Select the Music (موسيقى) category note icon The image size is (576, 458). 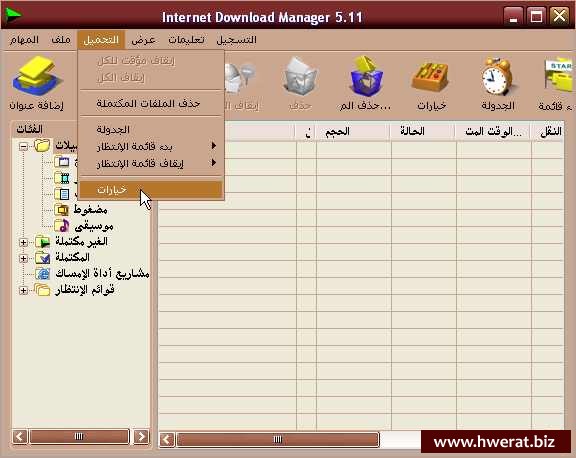pyautogui.click(x=62, y=226)
